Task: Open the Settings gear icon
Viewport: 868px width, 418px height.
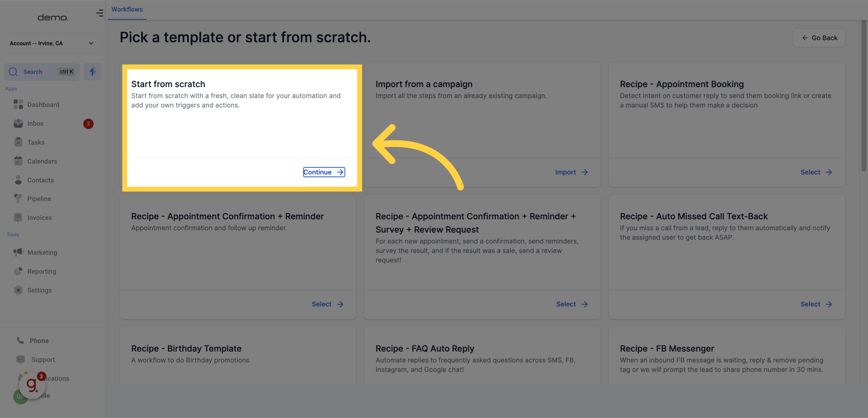Action: click(x=18, y=290)
